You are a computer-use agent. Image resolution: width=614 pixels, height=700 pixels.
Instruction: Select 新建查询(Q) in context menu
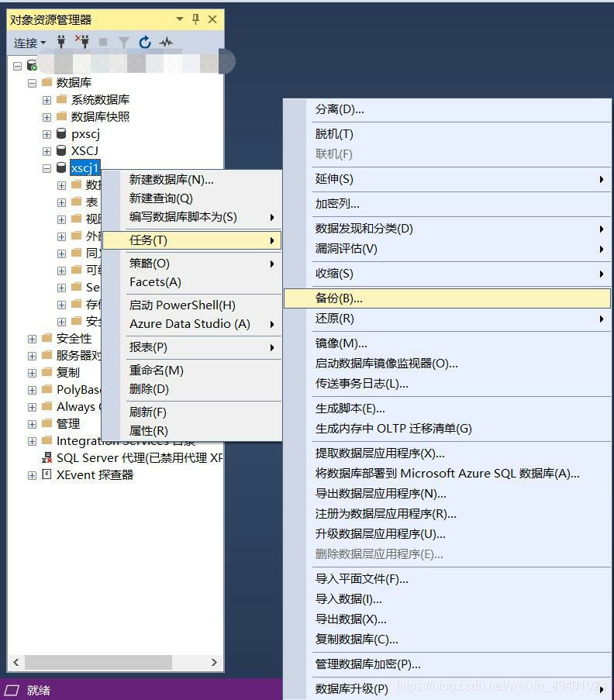[x=160, y=198]
